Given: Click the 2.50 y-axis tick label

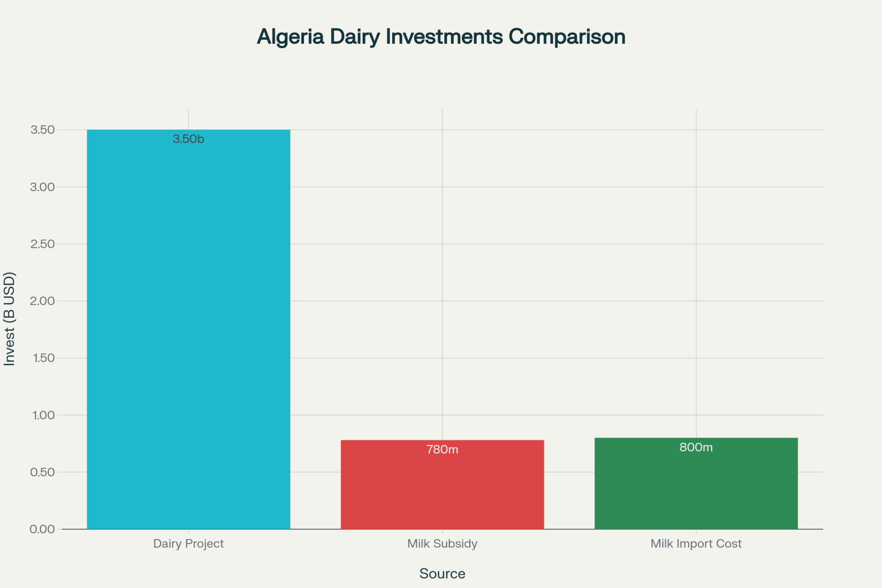Looking at the screenshot, I should click(x=42, y=244).
